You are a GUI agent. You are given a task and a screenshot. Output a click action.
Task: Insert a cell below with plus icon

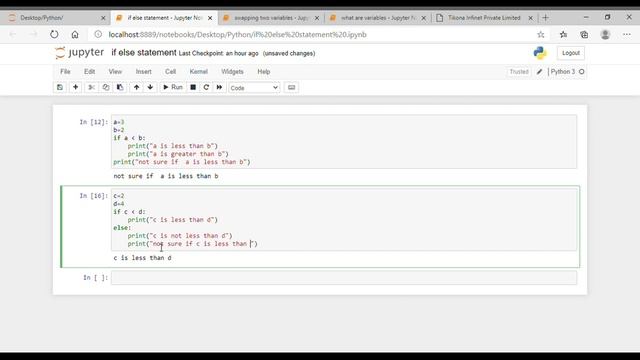coord(76,87)
